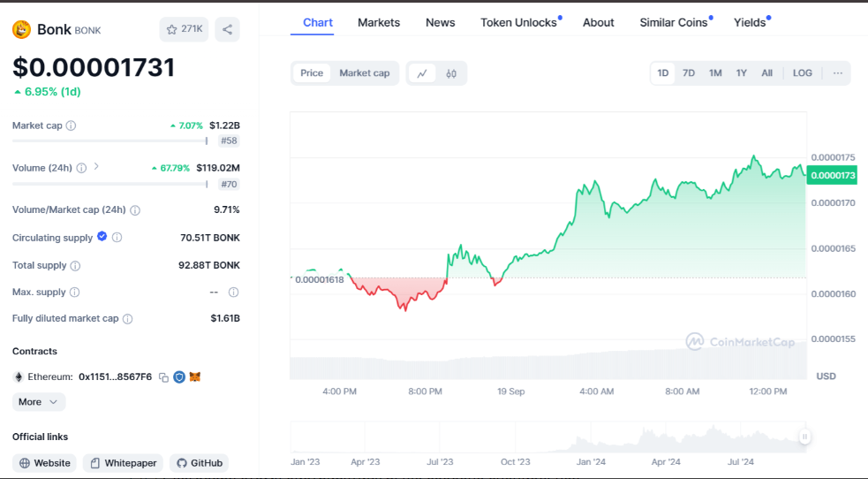Open the Similar Coins tab
Screen dimensions: 868x479
point(674,23)
